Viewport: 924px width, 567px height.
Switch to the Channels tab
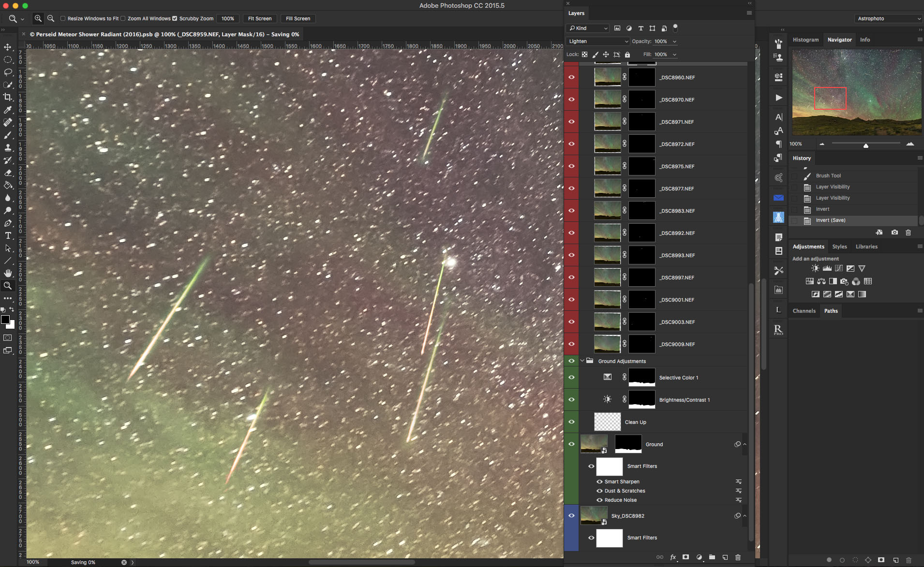[x=804, y=311]
